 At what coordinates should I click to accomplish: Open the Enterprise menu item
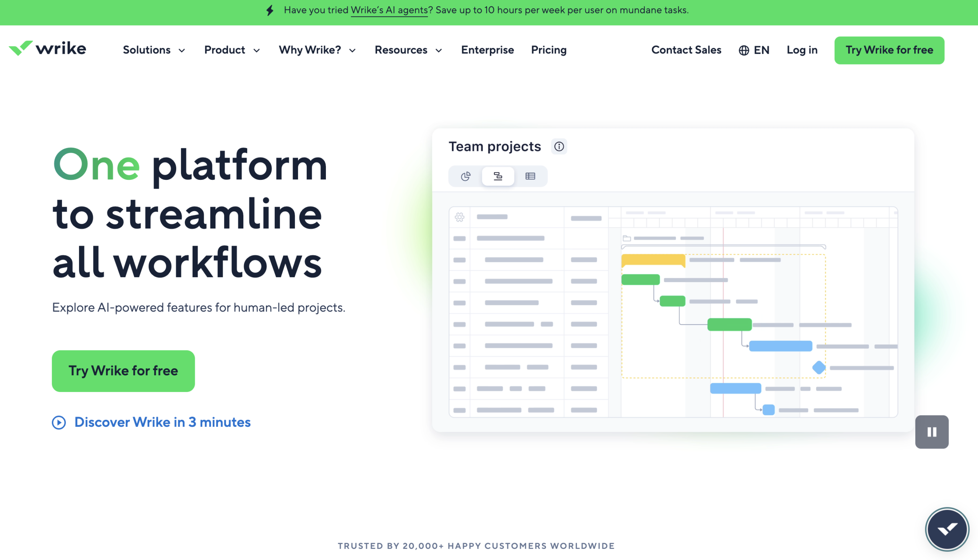pyautogui.click(x=487, y=50)
